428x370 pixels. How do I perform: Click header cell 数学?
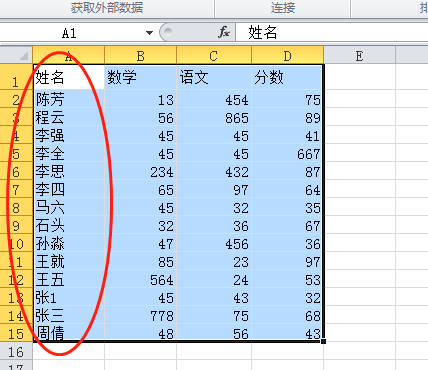coord(140,77)
